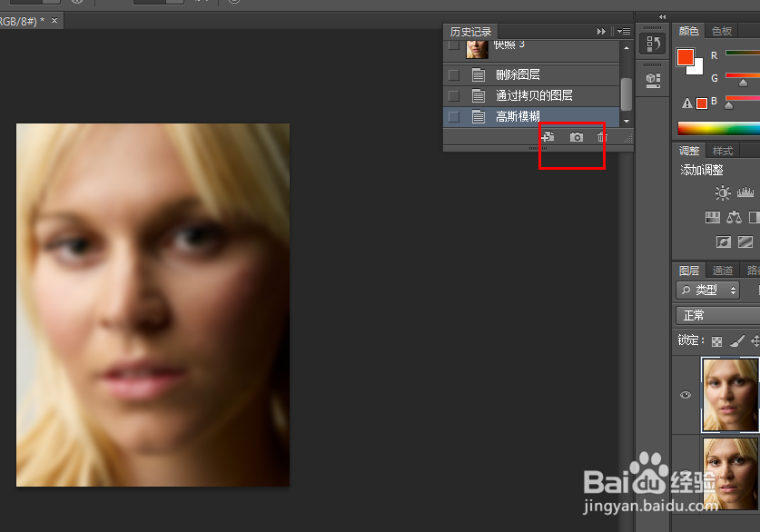Click the orange foreground color swatch

685,56
